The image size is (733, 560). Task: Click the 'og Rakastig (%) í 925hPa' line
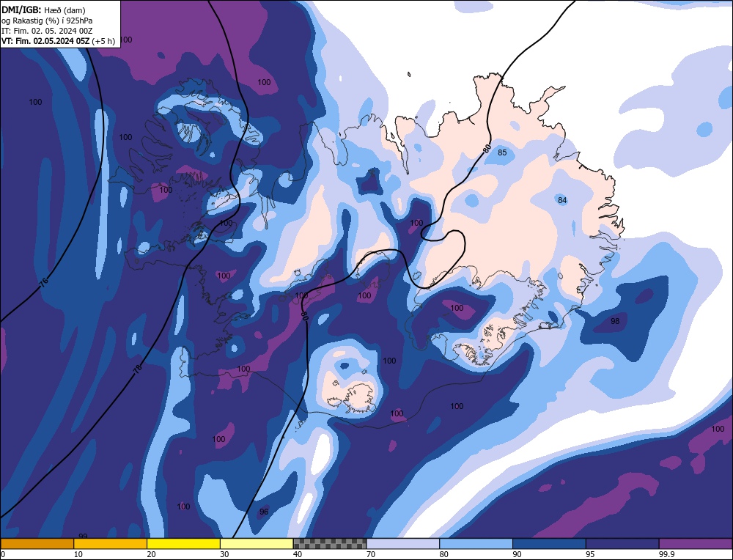click(47, 21)
